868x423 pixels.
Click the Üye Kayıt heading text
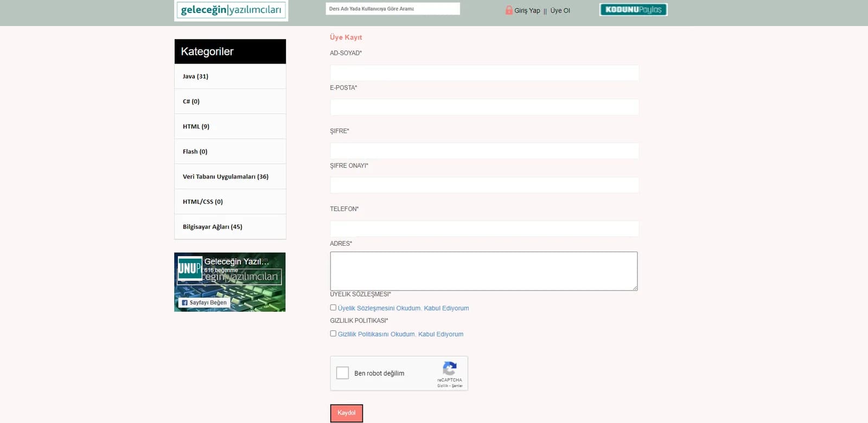[x=346, y=37]
